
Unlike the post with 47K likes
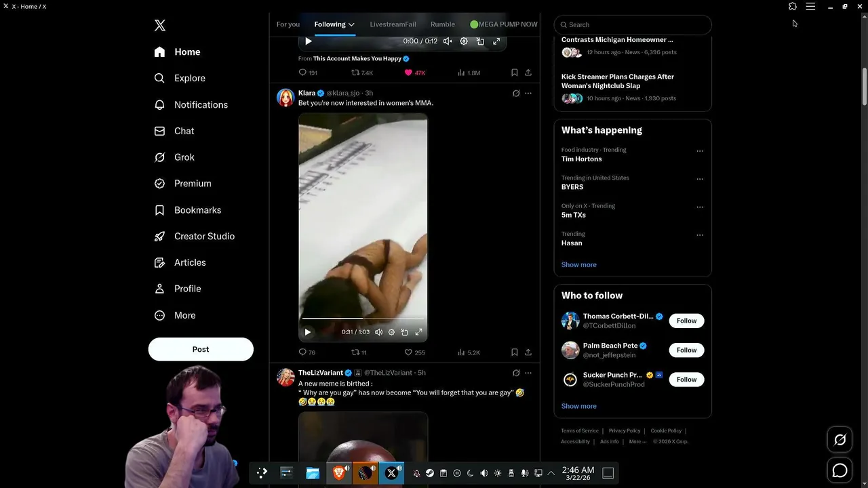pos(414,73)
